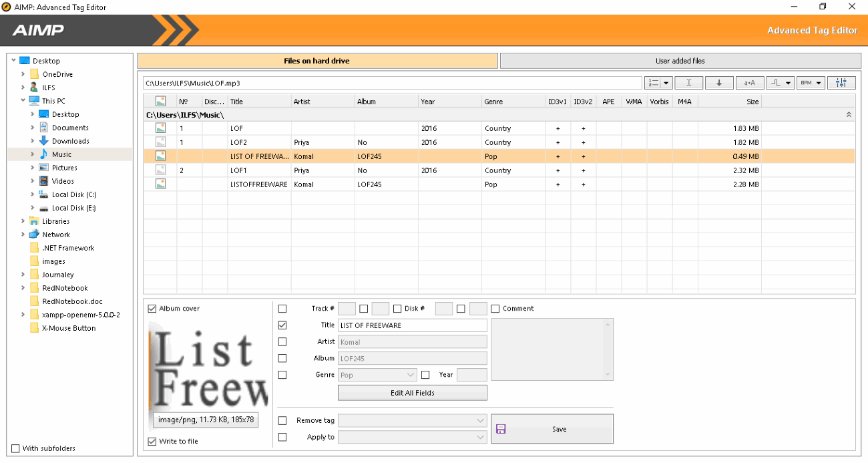This screenshot has width=868, height=463.
Task: Select the Music folder in tree
Action: pyautogui.click(x=61, y=154)
